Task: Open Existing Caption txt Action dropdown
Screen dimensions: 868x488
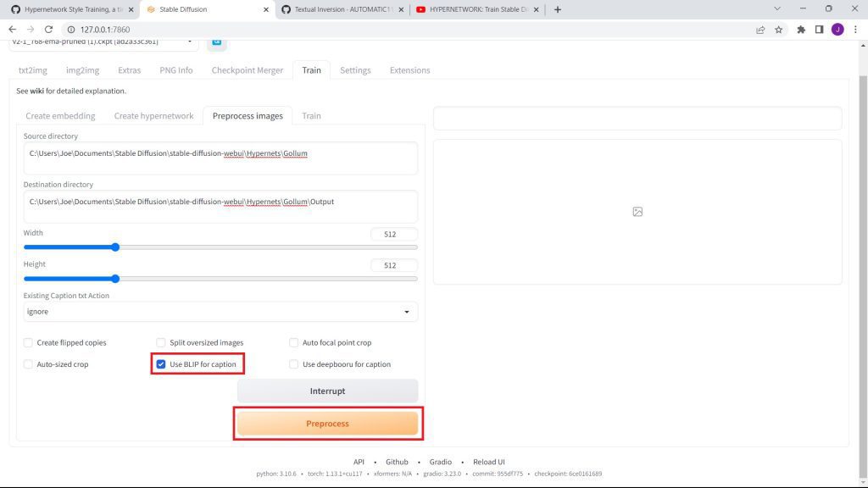Action: 220,312
